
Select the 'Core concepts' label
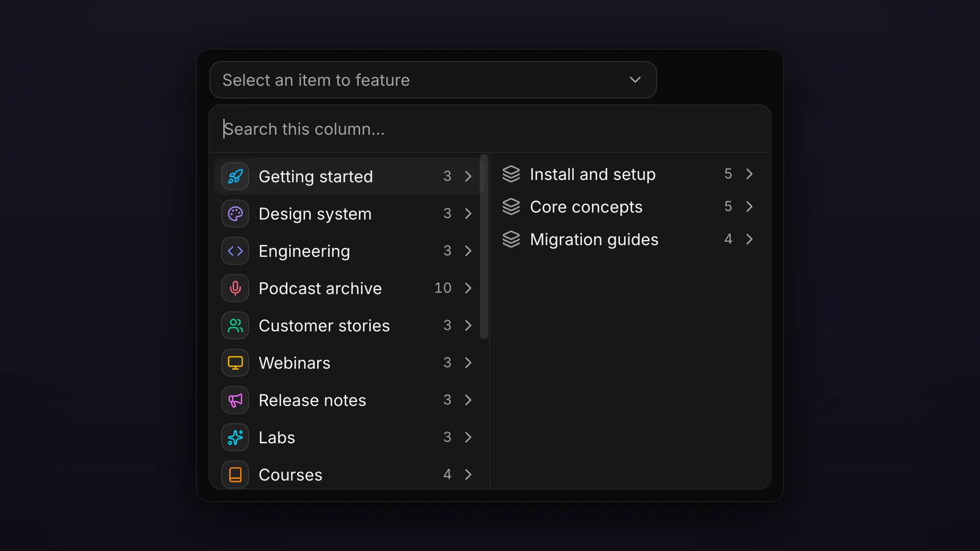(x=586, y=207)
